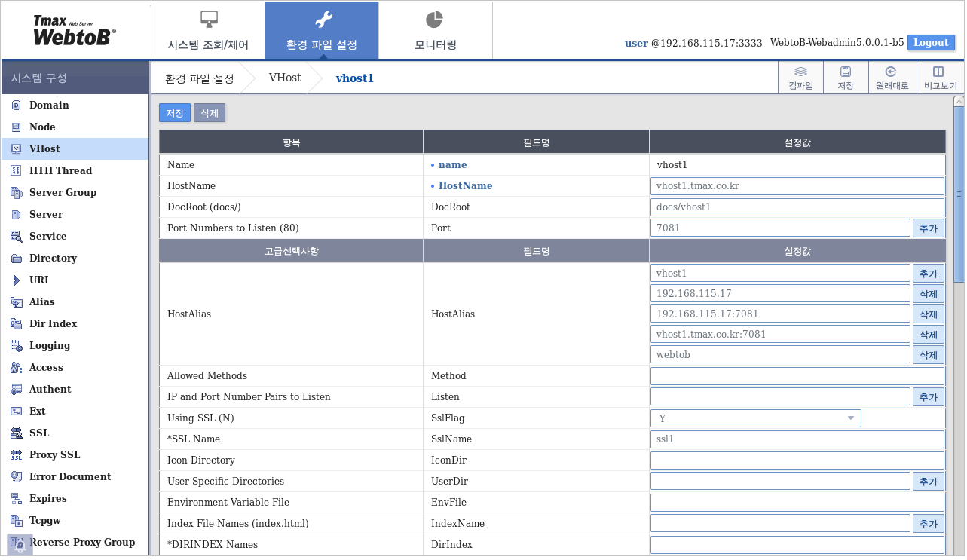Click the Port number input field
Image resolution: width=967 pixels, height=560 pixels.
(x=780, y=228)
